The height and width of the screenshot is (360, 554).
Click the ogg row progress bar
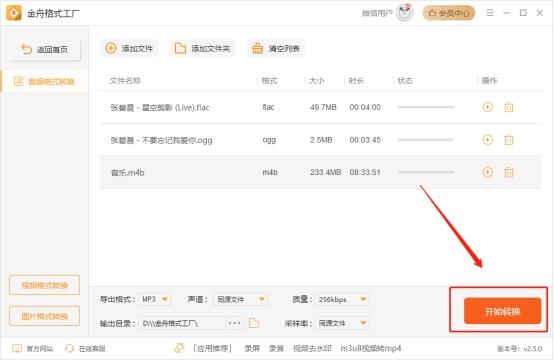click(x=426, y=140)
